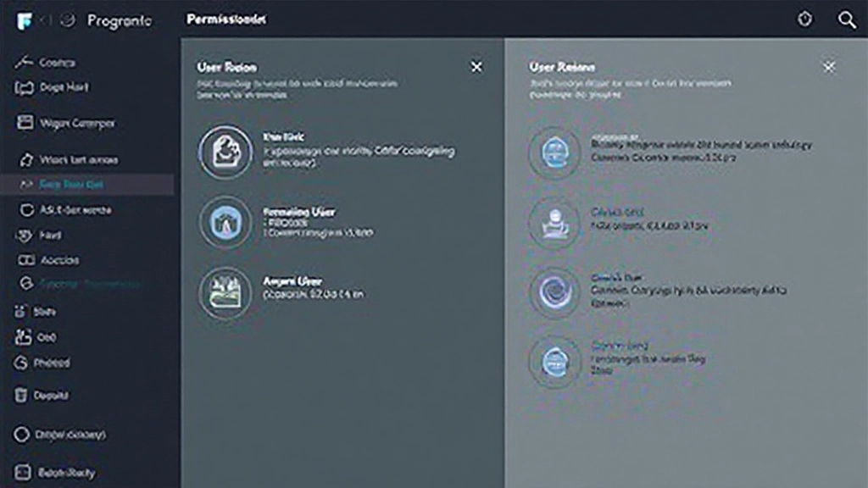The height and width of the screenshot is (488, 868).
Task: Click the swirl avatar icon in right panel
Action: 554,292
